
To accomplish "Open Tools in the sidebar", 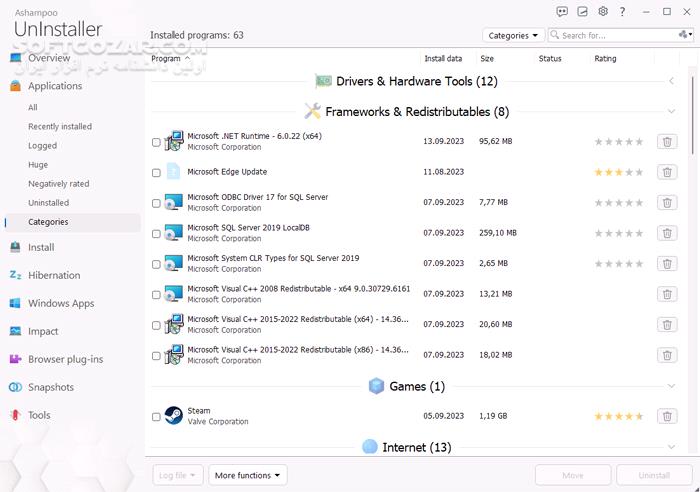I will [39, 415].
